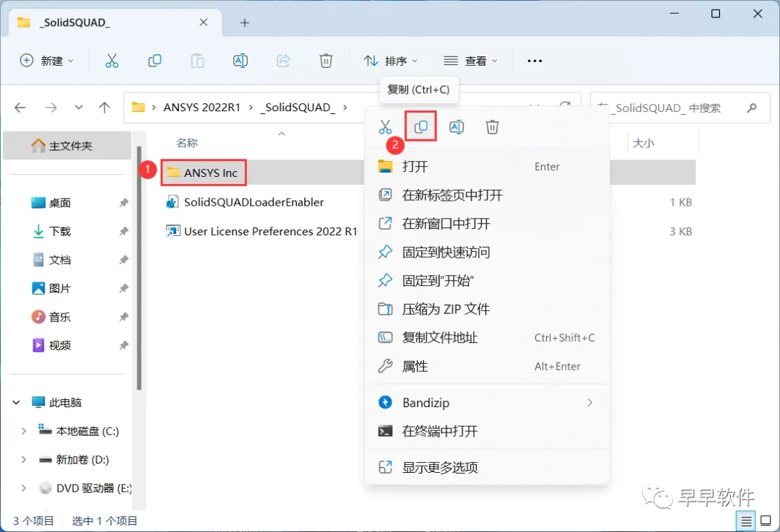Screen dimensions: 780x532
Task: Click the pin icon next to 文档
Action: 123,260
